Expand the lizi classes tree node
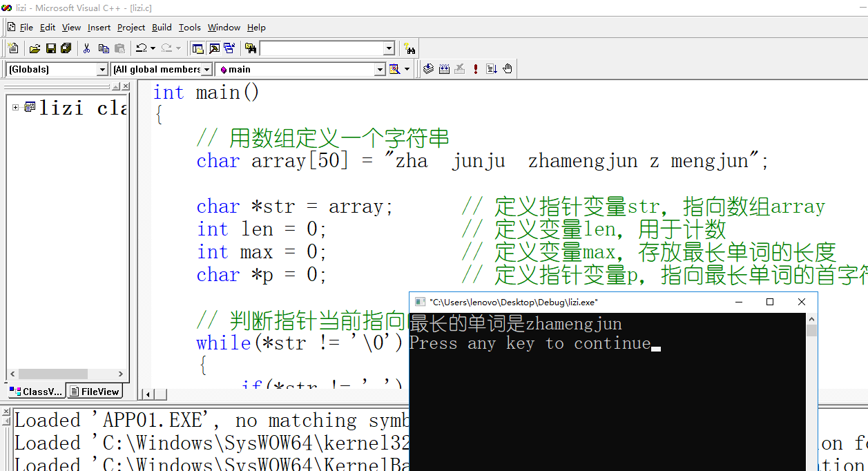868x471 pixels. (16, 107)
